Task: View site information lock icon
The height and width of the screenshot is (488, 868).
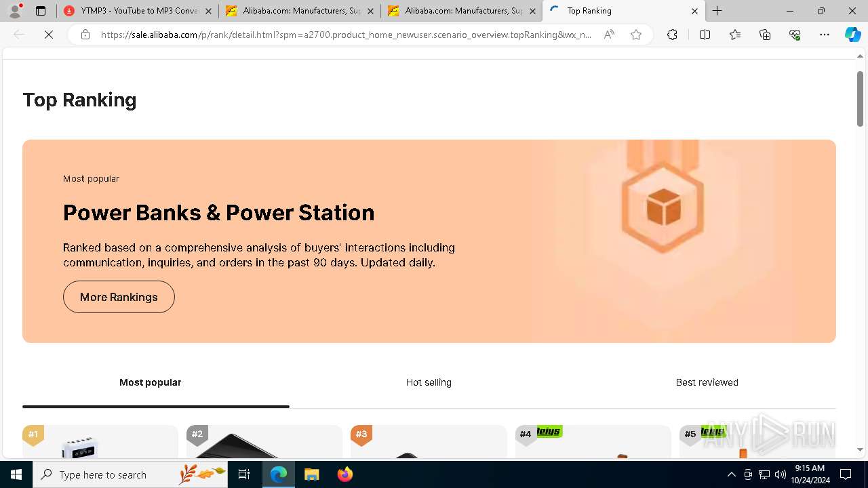Action: (85, 35)
